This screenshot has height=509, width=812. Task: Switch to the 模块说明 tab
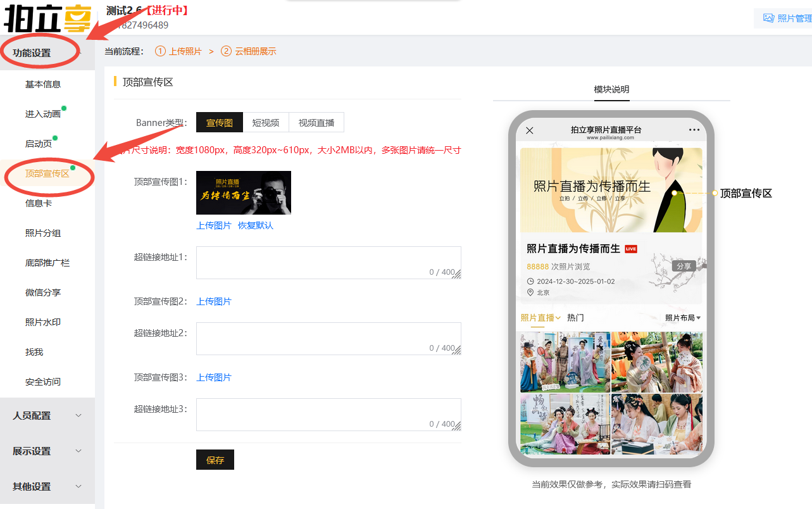tap(611, 89)
